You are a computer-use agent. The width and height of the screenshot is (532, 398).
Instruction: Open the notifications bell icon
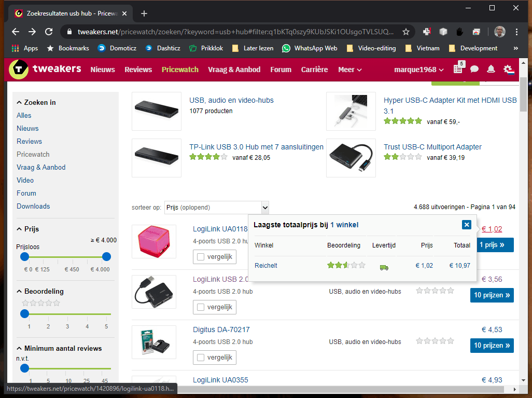[491, 70]
